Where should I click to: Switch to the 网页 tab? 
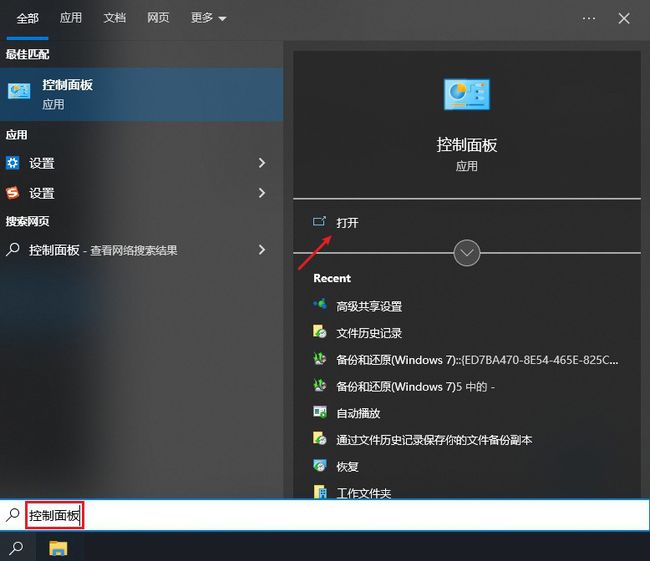click(x=158, y=18)
